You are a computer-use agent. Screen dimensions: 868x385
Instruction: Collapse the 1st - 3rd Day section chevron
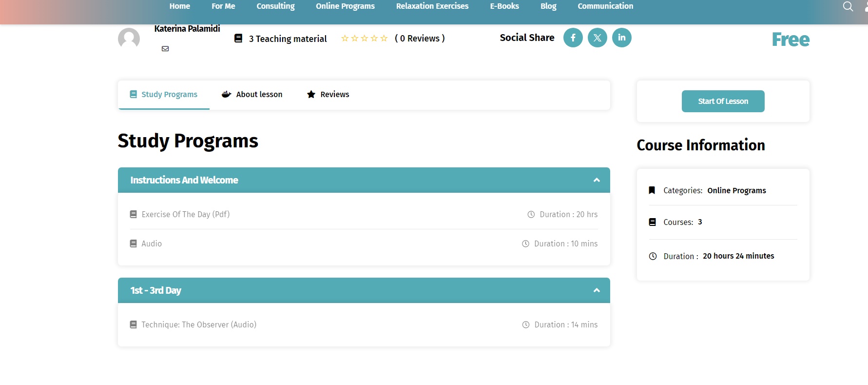click(x=597, y=290)
